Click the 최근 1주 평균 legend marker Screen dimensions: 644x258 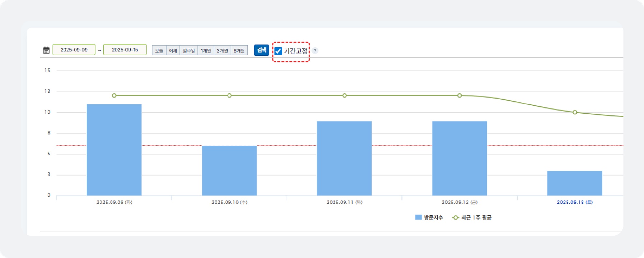pyautogui.click(x=455, y=218)
